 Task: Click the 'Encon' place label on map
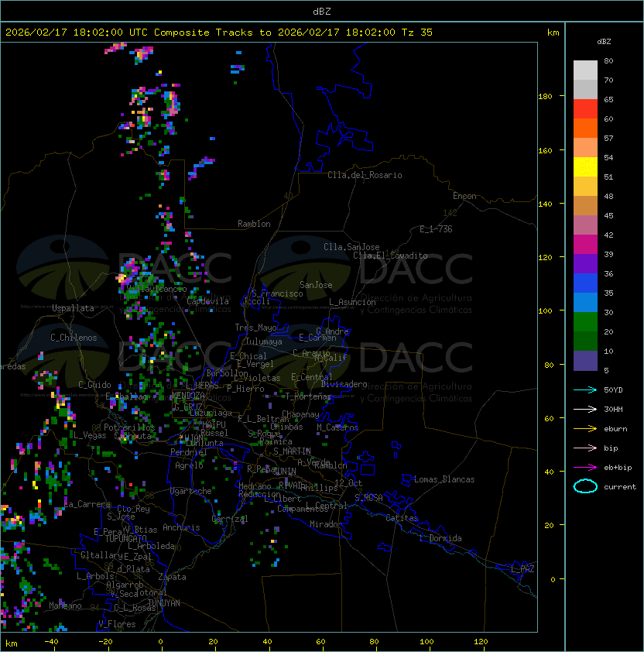point(464,196)
